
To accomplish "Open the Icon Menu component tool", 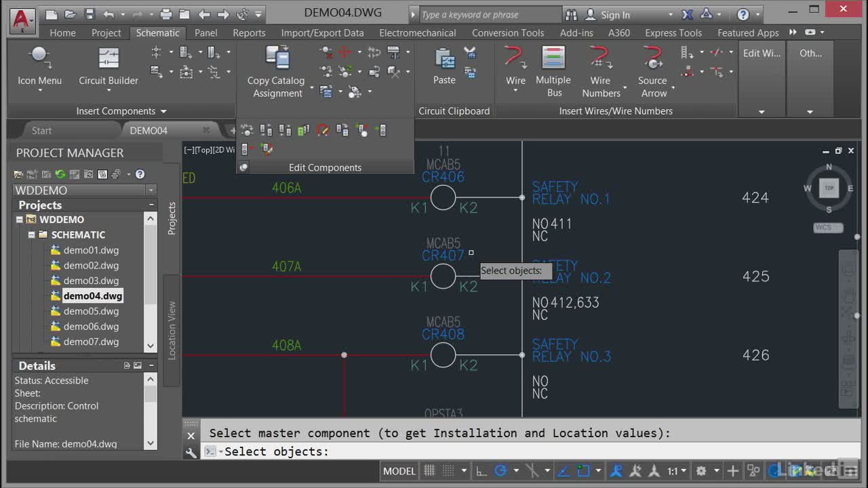I will (39, 66).
